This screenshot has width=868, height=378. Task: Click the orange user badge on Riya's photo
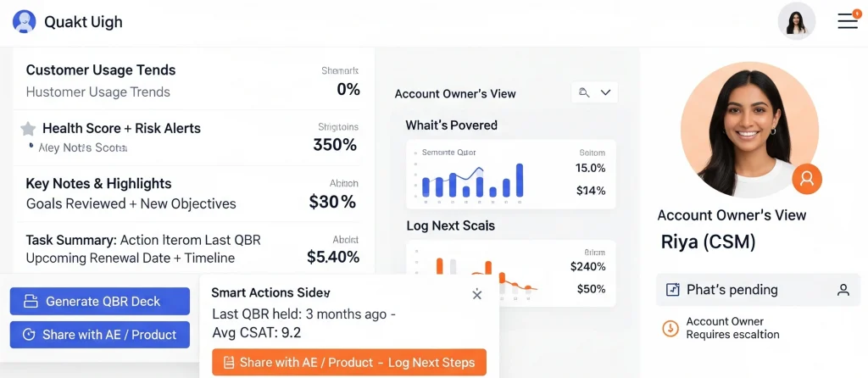(x=807, y=178)
